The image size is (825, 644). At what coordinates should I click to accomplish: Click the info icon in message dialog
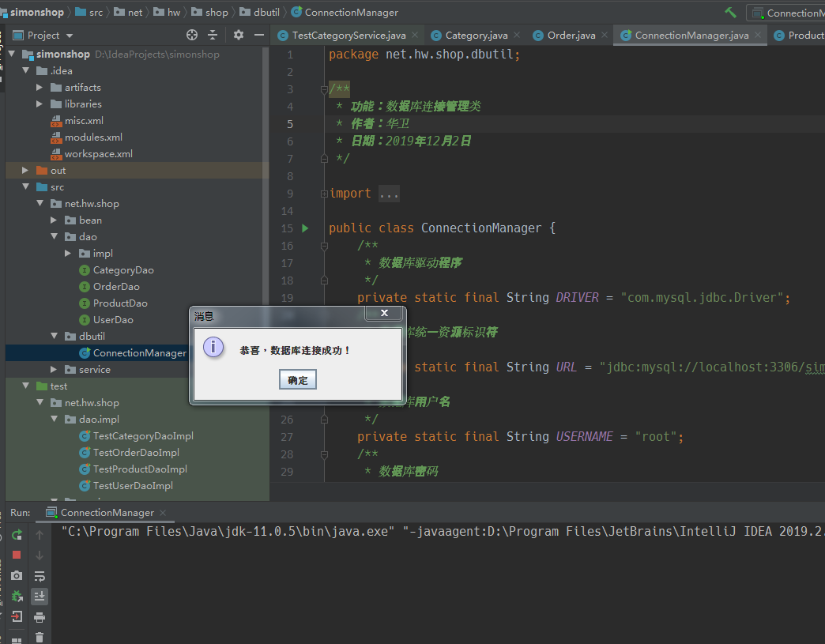tap(213, 347)
